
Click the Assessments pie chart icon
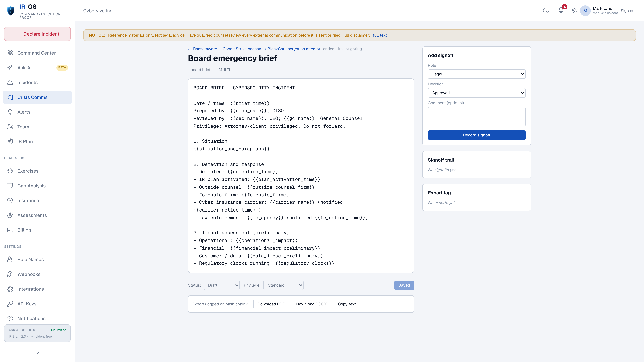tap(10, 215)
